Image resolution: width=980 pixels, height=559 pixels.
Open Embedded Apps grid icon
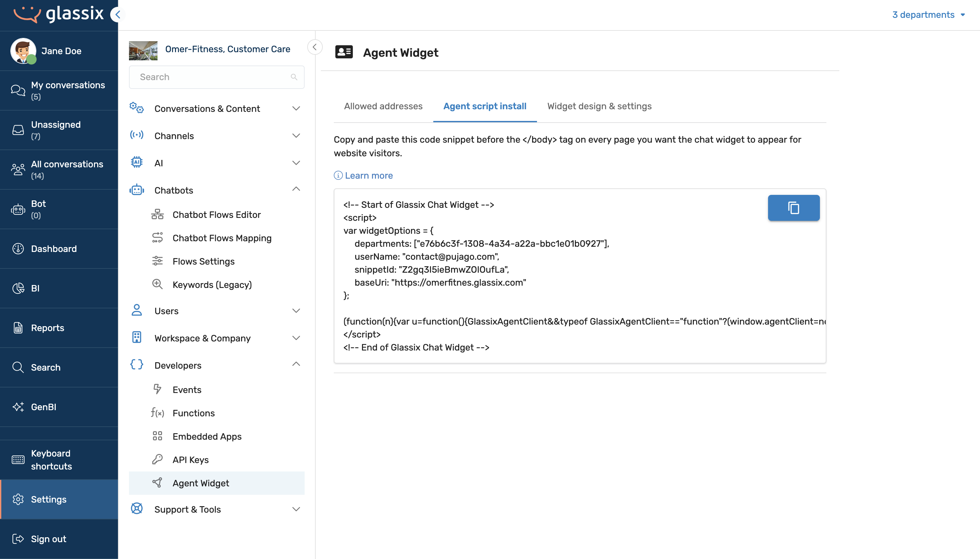[157, 436]
